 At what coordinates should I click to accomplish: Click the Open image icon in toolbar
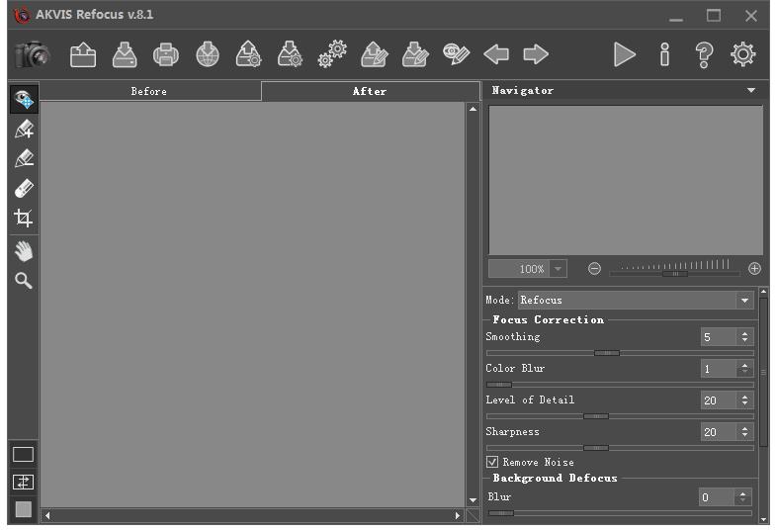(x=83, y=55)
